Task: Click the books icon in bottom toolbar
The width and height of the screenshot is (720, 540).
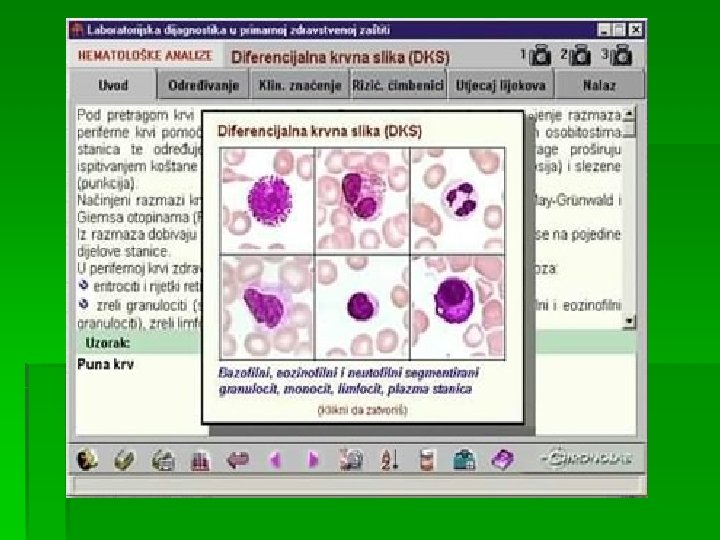Action: (200, 460)
